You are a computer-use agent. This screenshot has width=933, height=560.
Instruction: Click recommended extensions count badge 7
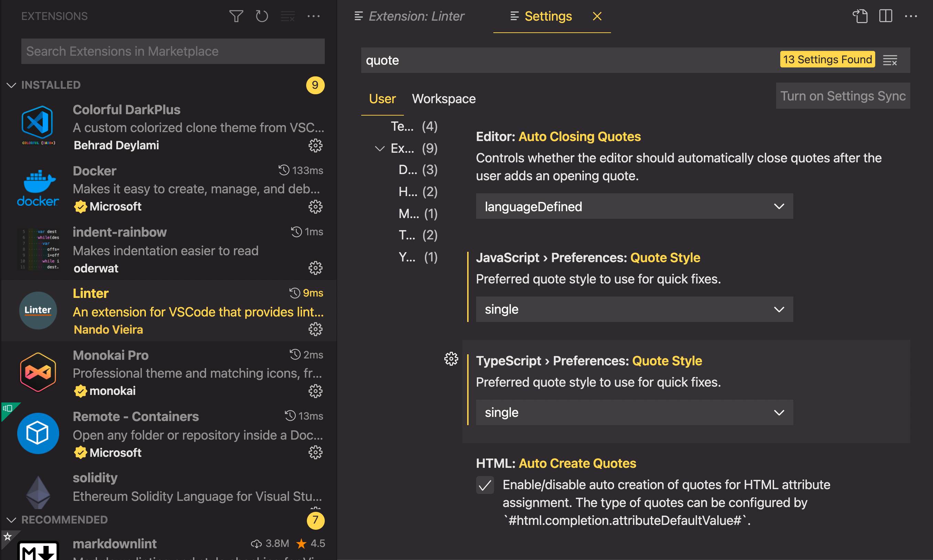point(315,520)
